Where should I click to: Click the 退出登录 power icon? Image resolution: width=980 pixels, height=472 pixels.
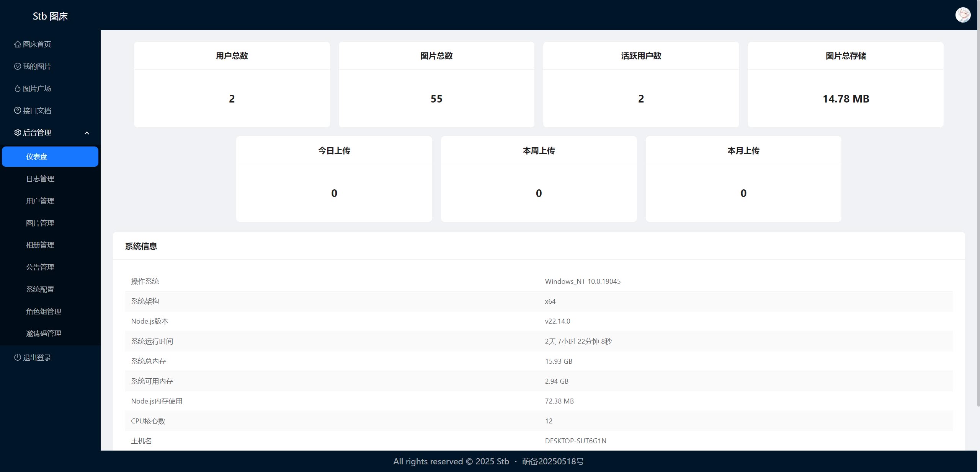tap(17, 358)
